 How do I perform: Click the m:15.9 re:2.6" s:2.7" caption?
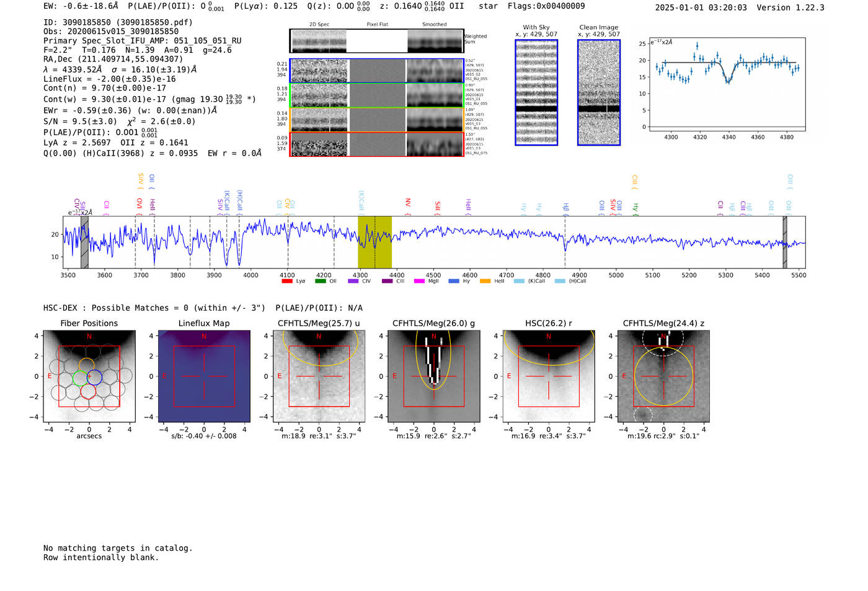[x=434, y=436]
